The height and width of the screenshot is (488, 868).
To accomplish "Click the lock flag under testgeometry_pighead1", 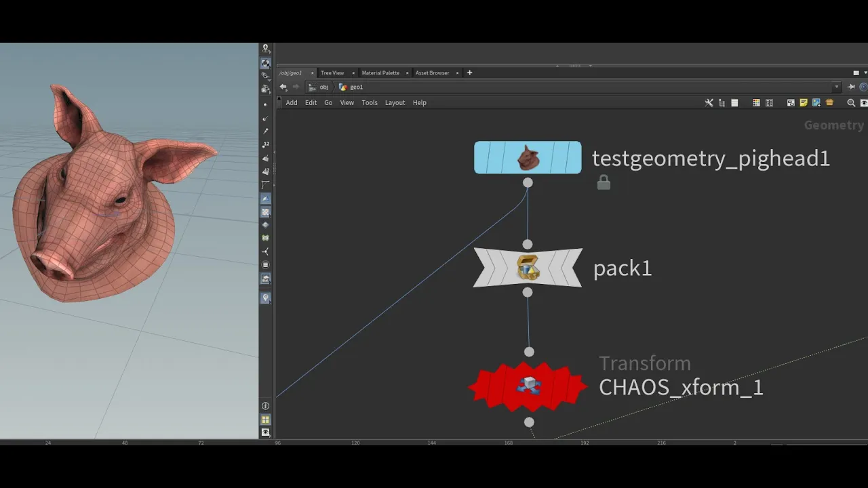I will [x=604, y=182].
